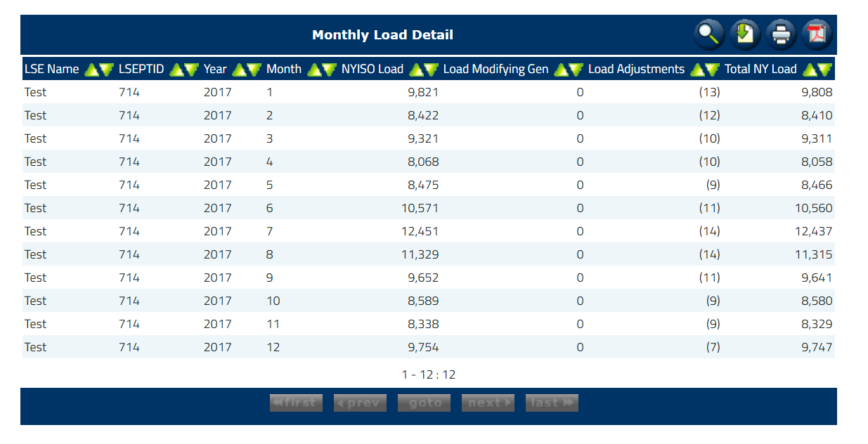Click the printer icon
The width and height of the screenshot is (868, 444).
click(x=781, y=34)
